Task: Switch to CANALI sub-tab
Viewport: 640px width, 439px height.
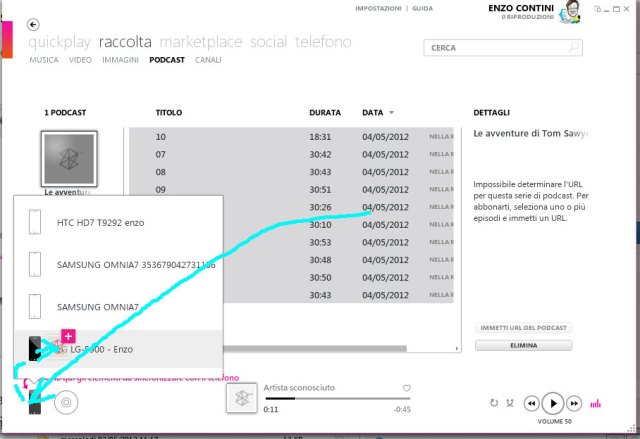Action: (x=208, y=60)
